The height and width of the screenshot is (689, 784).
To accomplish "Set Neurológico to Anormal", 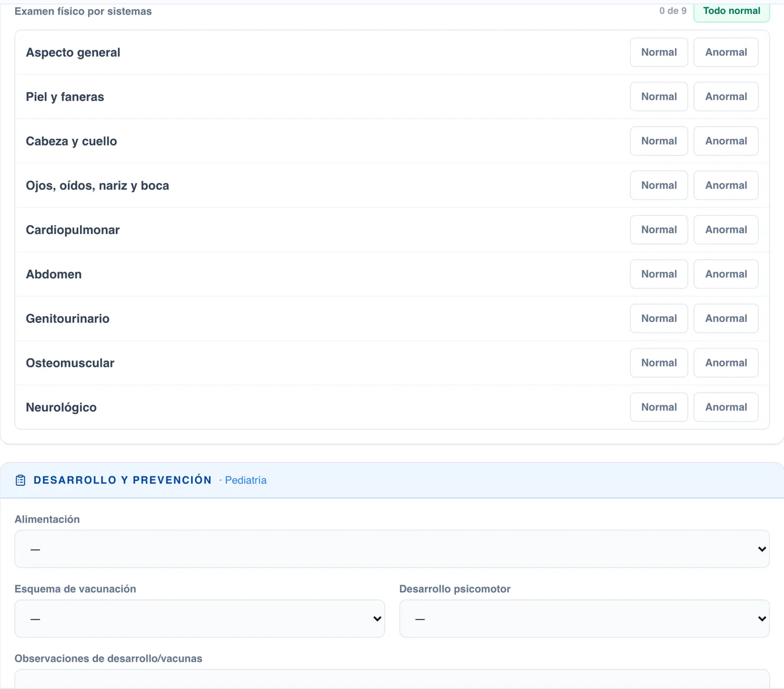I will tap(726, 407).
